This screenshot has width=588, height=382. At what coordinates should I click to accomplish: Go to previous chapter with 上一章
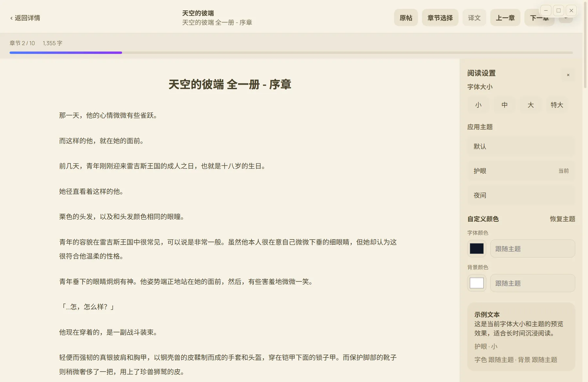click(x=505, y=18)
